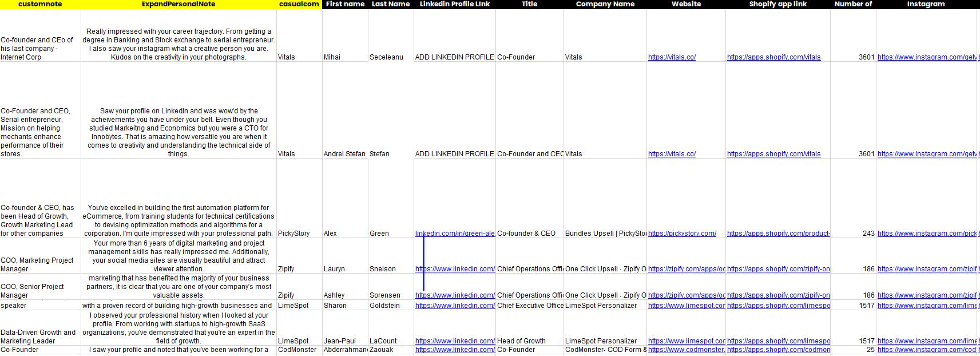Open the pickystory.com website link
980x356 pixels.
(682, 234)
